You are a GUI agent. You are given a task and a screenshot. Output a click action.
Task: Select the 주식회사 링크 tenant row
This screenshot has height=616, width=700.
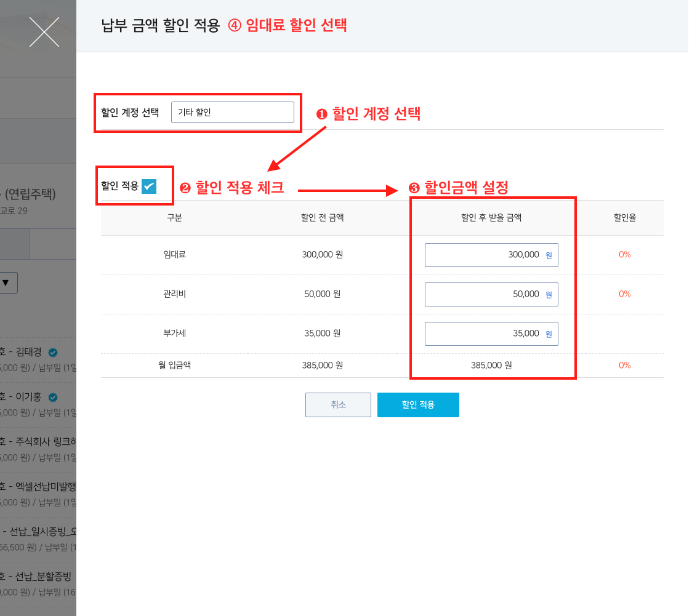point(38,449)
